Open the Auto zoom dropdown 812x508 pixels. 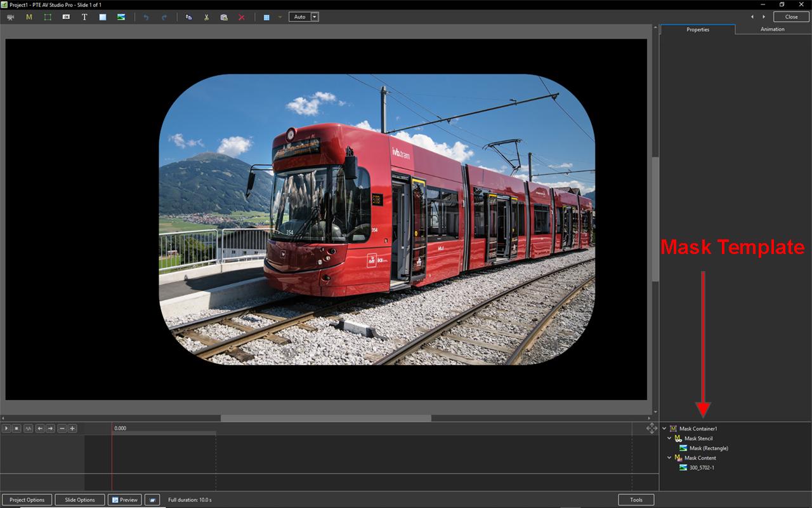pyautogui.click(x=315, y=17)
